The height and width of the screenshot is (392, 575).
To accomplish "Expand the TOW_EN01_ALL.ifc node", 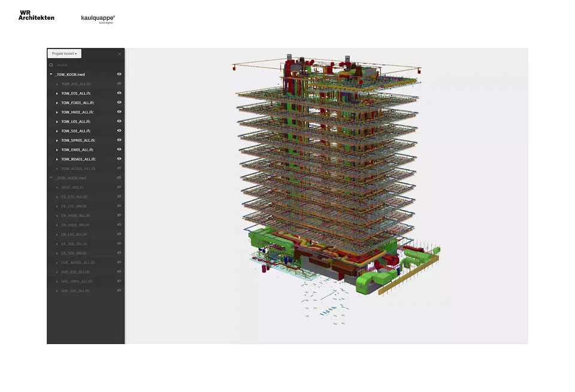I will pyautogui.click(x=57, y=150).
